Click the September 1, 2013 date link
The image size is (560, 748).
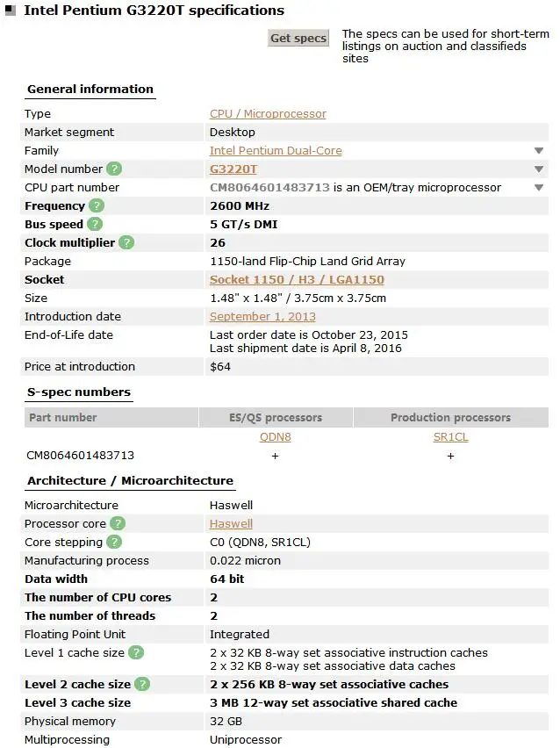(x=262, y=317)
